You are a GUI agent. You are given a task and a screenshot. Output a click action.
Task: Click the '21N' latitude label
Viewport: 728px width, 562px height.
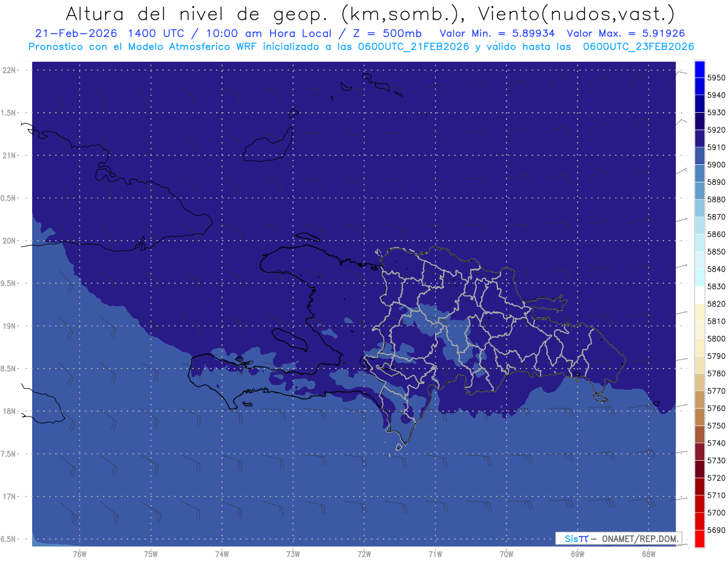(9, 156)
